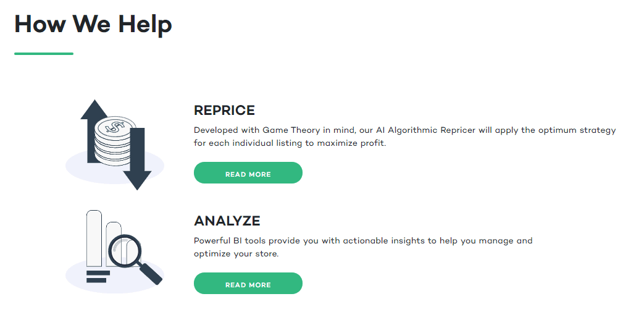Click the tallest bar in the Analyze chart icon
The image size is (644, 312).
click(x=94, y=238)
